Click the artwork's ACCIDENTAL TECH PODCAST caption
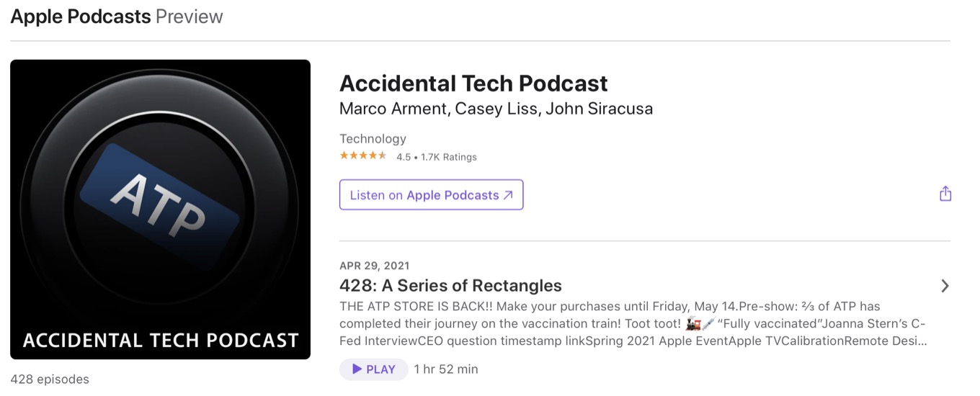This screenshot has height=396, width=980. pos(160,340)
